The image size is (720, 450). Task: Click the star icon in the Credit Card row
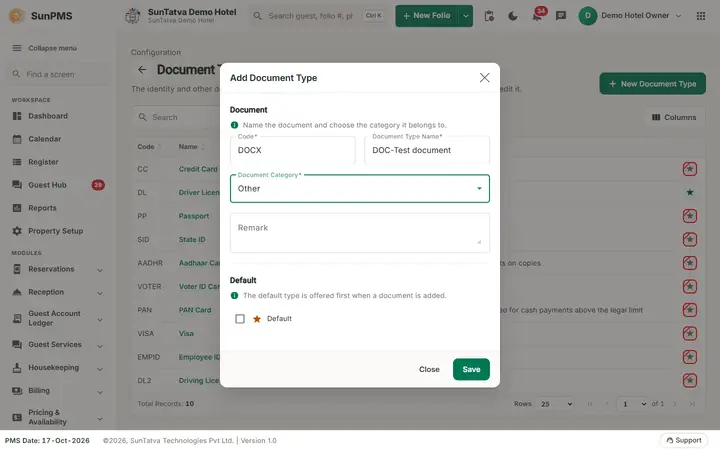click(x=690, y=169)
